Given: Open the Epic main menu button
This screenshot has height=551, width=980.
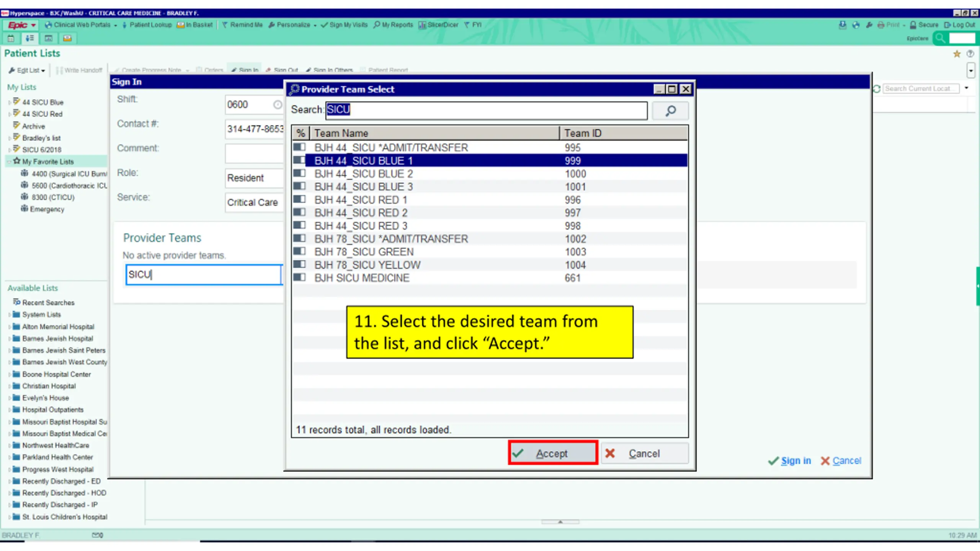Looking at the screenshot, I should pos(21,25).
